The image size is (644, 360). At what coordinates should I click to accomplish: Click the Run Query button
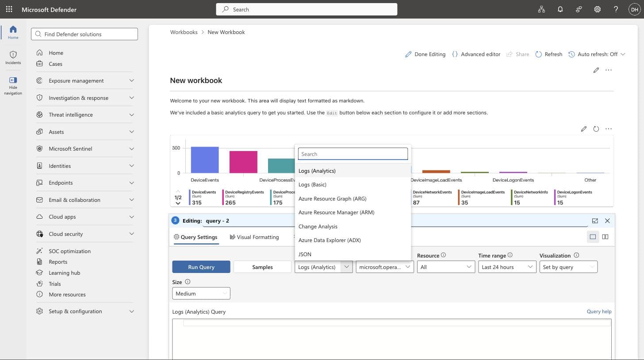click(x=201, y=267)
